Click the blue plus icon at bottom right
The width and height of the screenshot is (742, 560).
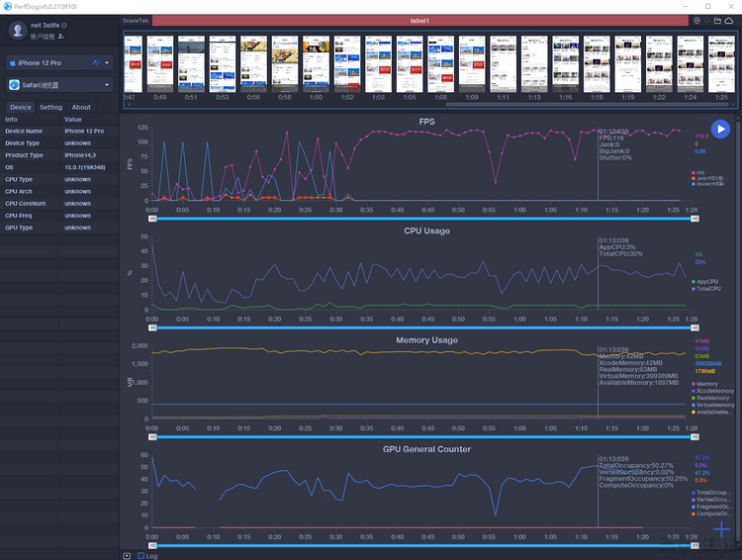click(x=721, y=528)
